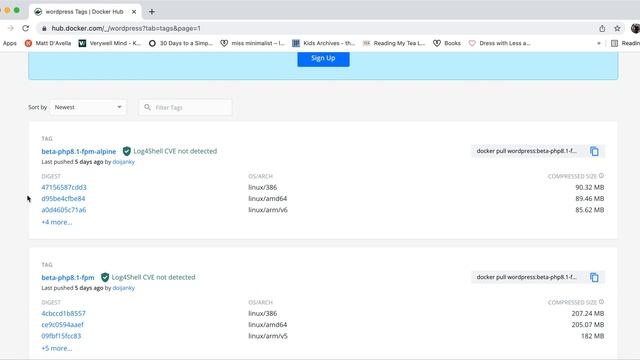640x360 pixels.
Task: Select docker pull text for beta-php8.1-fpm-alpine
Action: click(527, 151)
